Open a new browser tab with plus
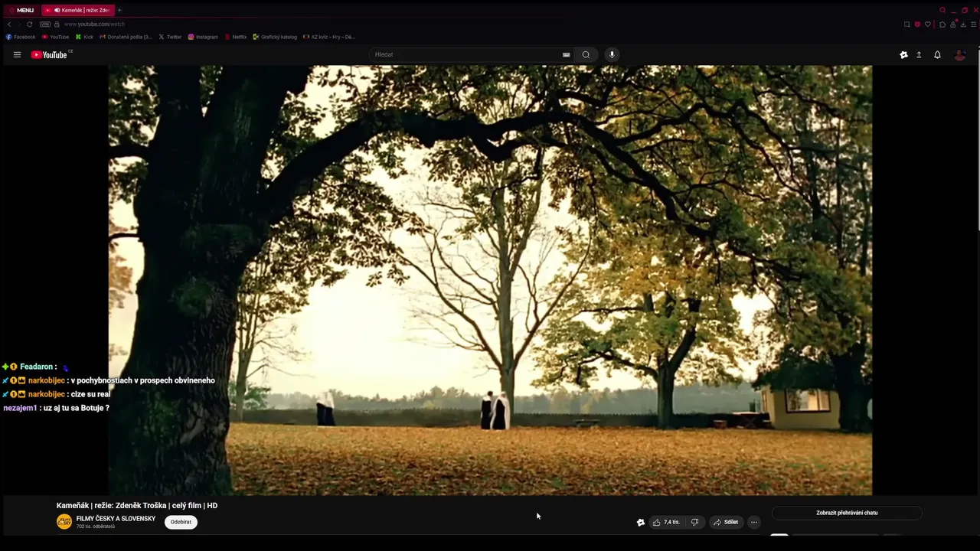 coord(119,10)
